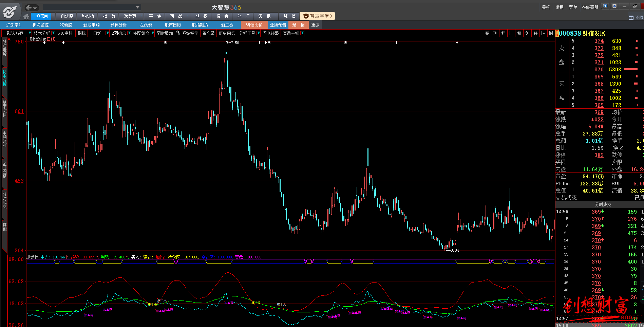This screenshot has height=327, width=644.
Task: Select the 龙虎榜 sub-tab
Action: pyautogui.click(x=146, y=25)
